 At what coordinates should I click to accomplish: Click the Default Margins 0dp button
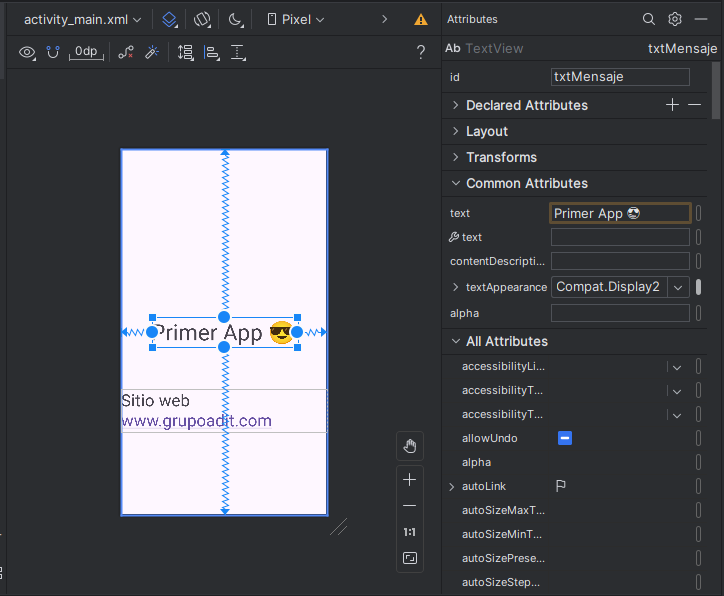pyautogui.click(x=86, y=52)
